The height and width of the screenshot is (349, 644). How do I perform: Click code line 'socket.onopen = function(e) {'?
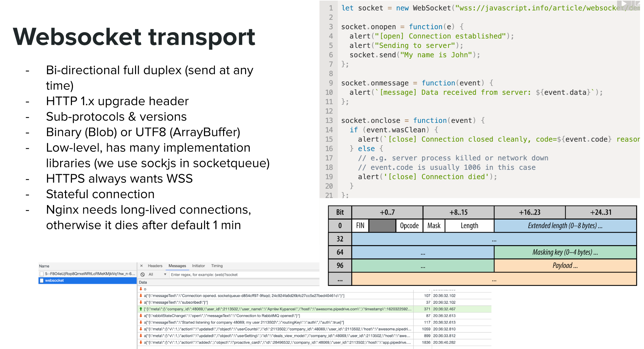[402, 27]
